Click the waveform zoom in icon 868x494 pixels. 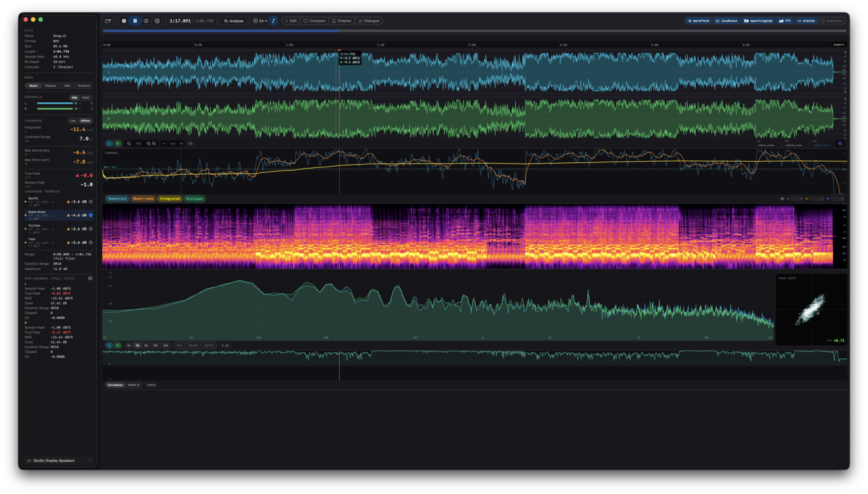[149, 143]
